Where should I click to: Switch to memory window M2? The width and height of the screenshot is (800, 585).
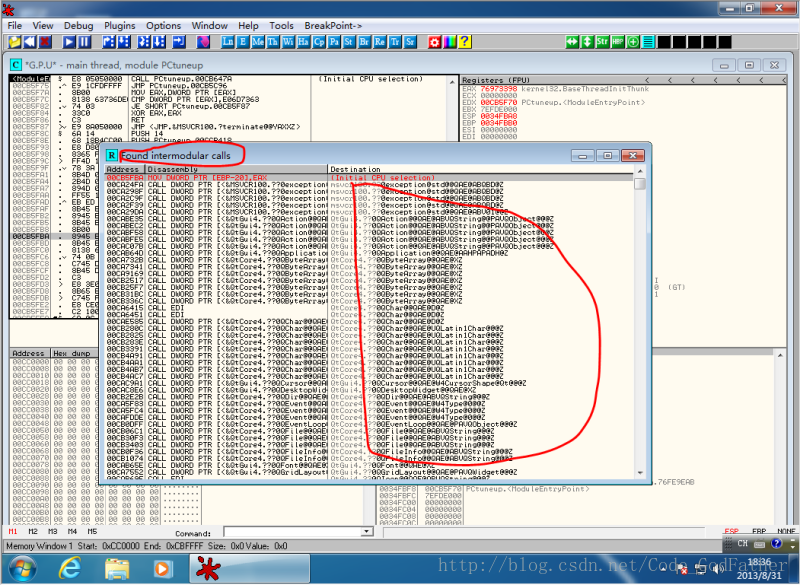33,531
